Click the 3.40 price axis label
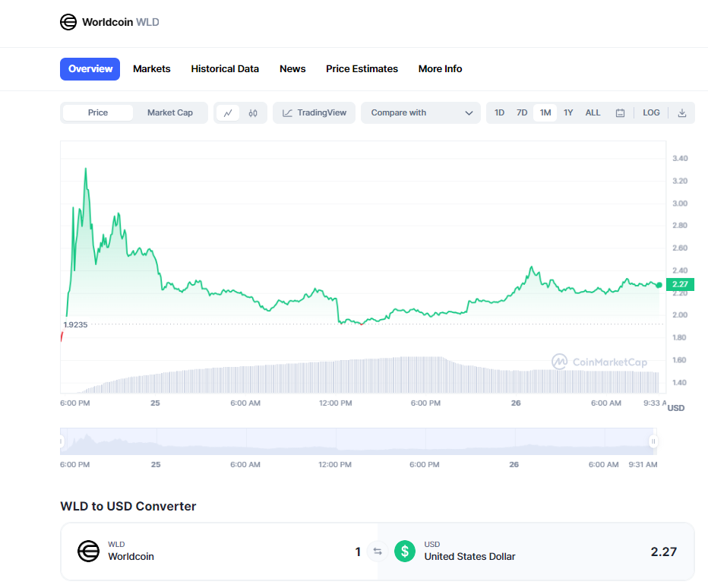The width and height of the screenshot is (708, 588). coord(680,159)
